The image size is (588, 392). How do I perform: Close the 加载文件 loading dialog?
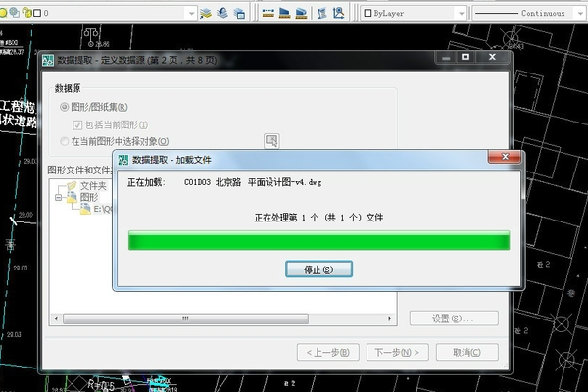point(505,157)
